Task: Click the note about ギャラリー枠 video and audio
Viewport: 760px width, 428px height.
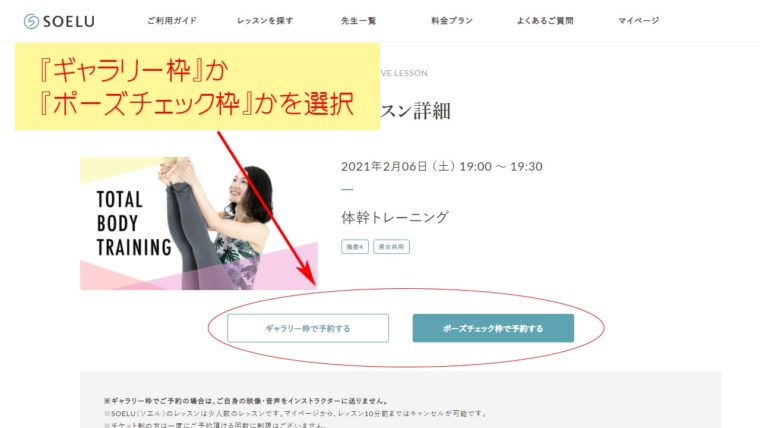Action: pyautogui.click(x=246, y=401)
